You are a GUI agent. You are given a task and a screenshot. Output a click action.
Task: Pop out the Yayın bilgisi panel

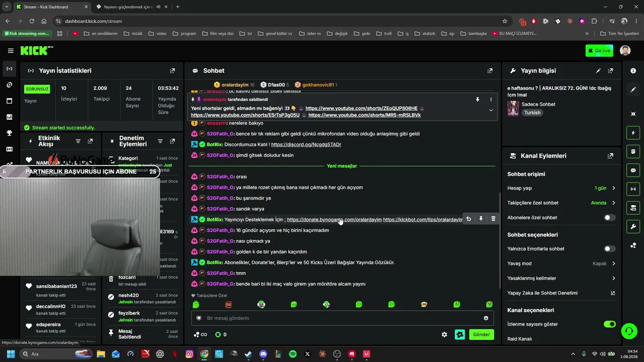coord(610,71)
